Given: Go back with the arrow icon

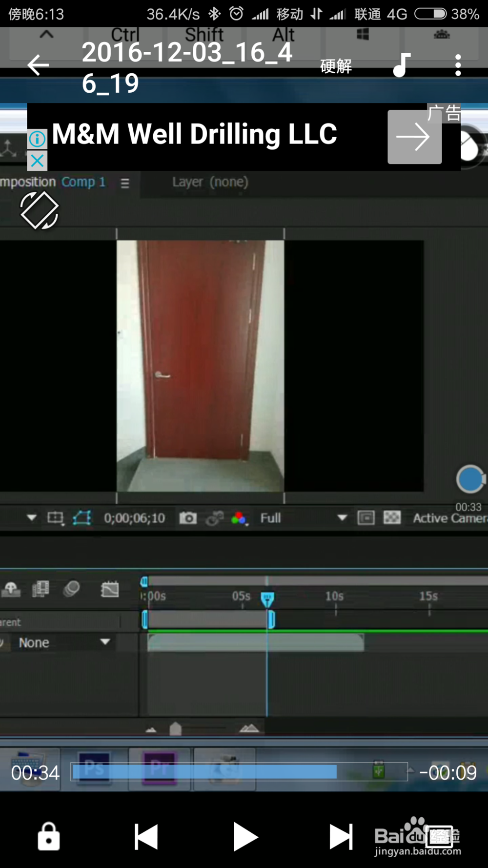Looking at the screenshot, I should pos(38,65).
